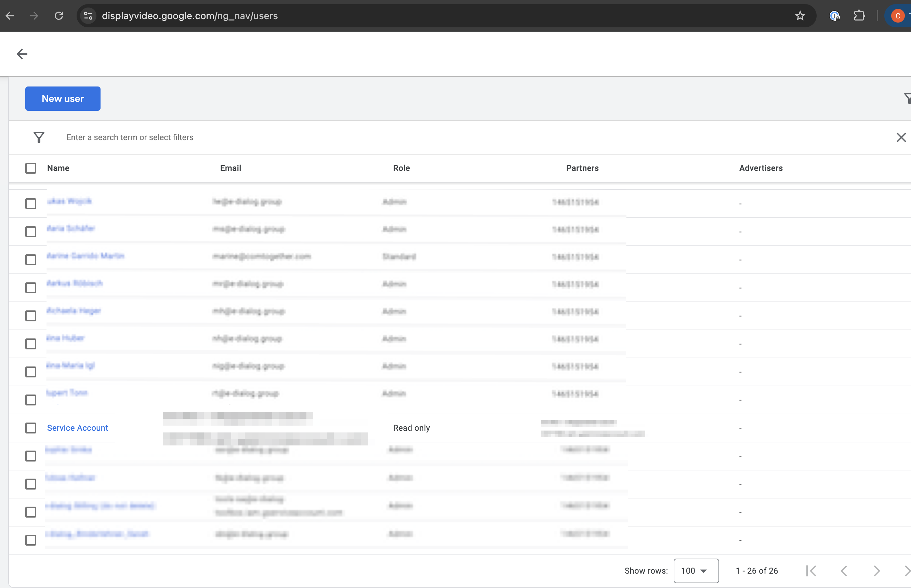Go back using the browser back arrow
Screen dimensions: 911x588
coord(10,16)
